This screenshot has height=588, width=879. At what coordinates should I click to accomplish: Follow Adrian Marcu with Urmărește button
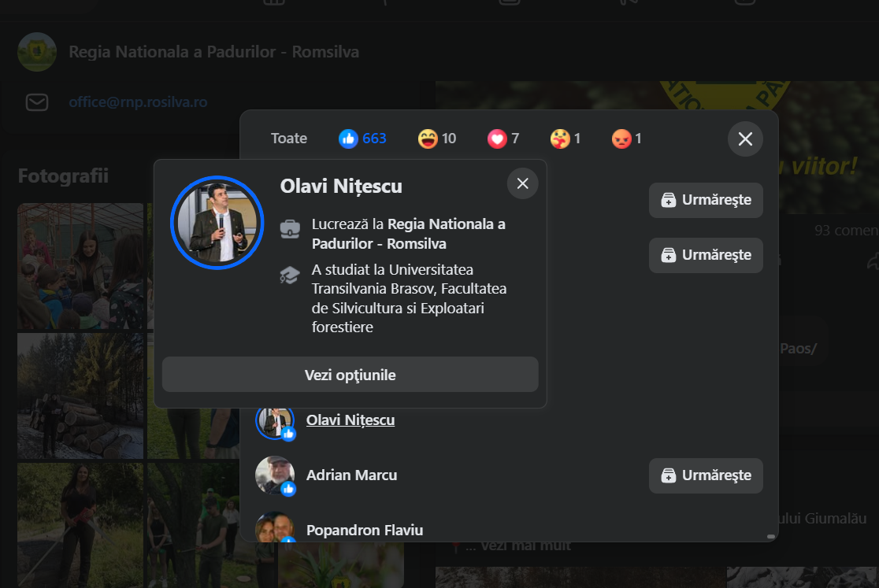706,475
